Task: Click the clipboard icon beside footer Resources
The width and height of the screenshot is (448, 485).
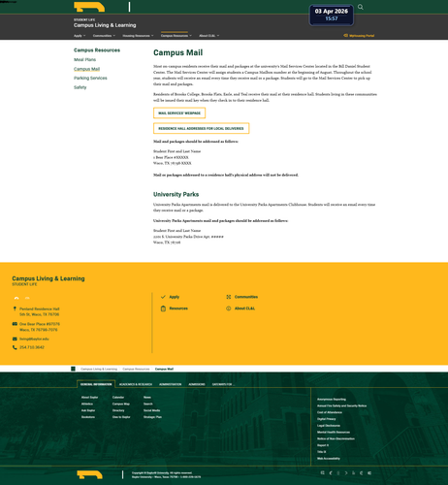Action: click(x=163, y=308)
